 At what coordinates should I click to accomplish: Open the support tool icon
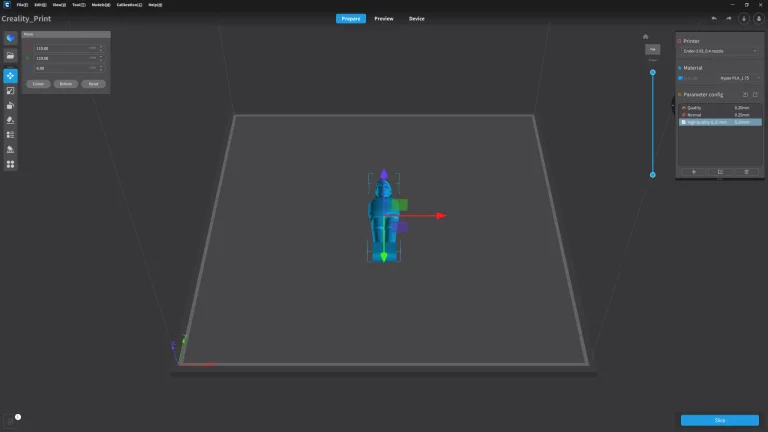pos(10,149)
